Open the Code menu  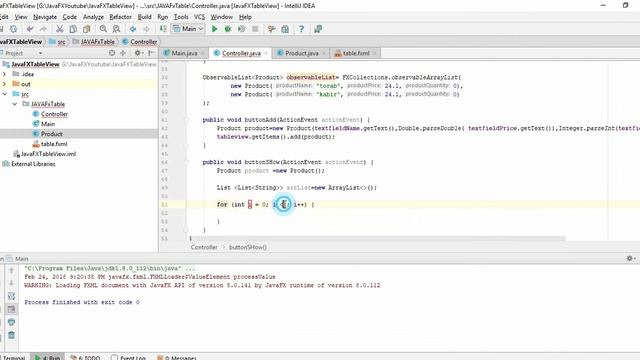[69, 17]
